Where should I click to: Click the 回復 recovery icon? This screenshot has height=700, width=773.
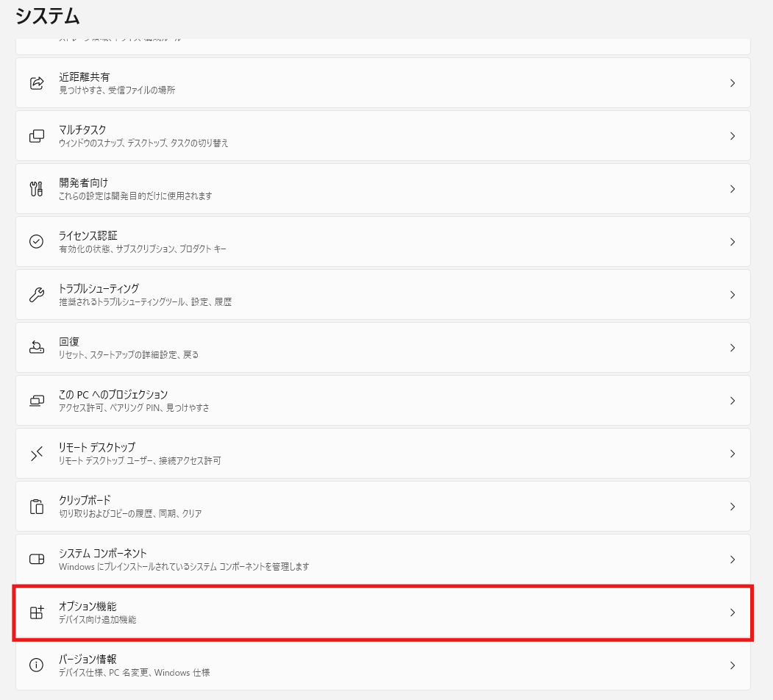tap(37, 348)
